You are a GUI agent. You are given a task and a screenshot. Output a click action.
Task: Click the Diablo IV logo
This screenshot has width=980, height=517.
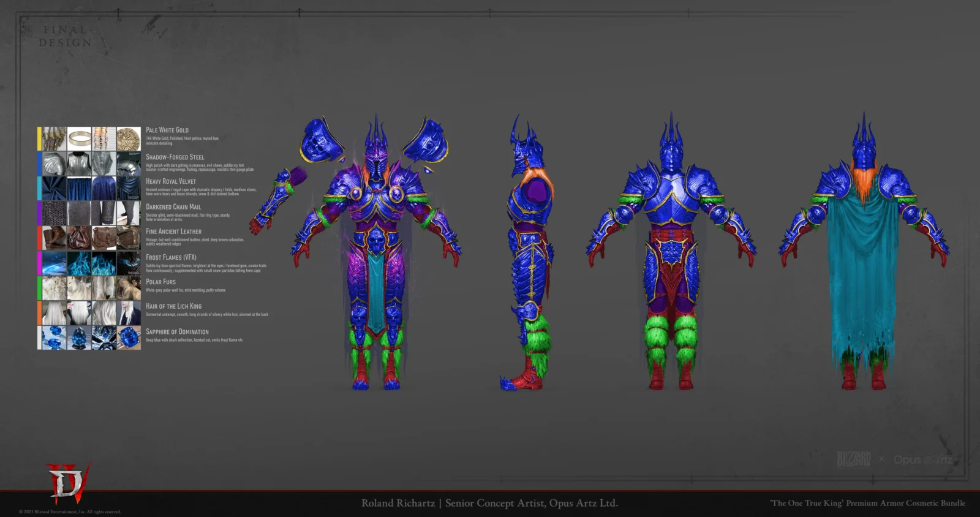pos(68,482)
